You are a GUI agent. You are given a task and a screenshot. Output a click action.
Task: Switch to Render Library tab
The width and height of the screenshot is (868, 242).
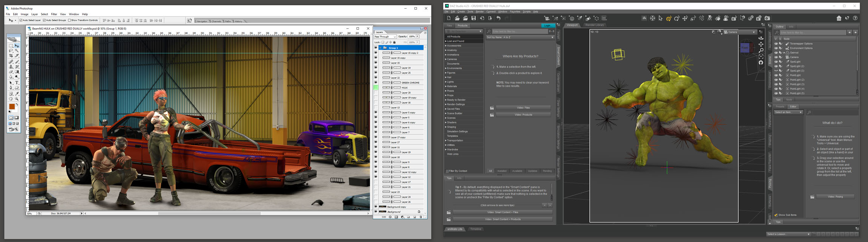pos(595,25)
